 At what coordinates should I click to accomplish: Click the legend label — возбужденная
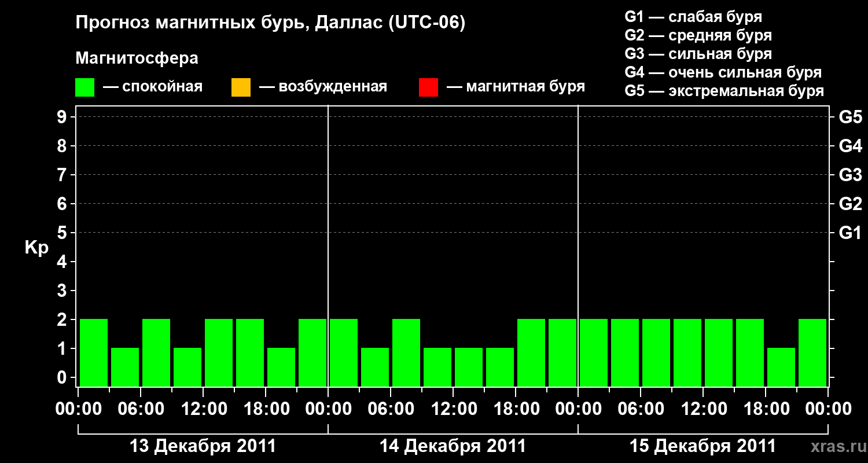tap(323, 87)
